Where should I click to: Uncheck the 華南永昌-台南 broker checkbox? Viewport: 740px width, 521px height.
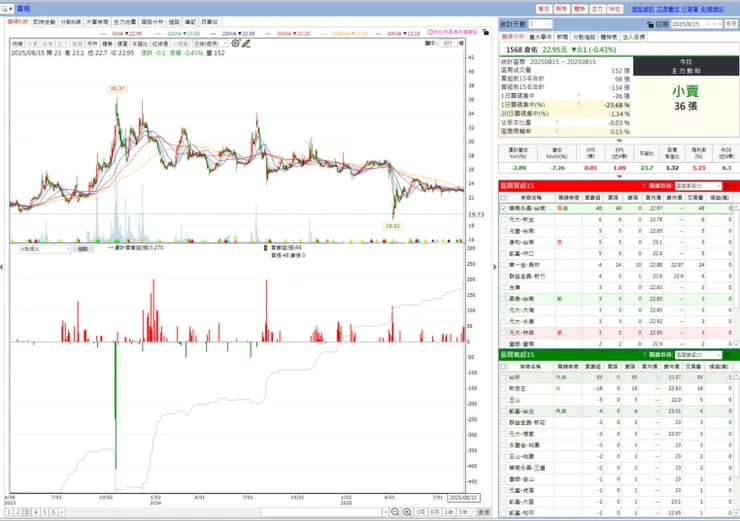point(504,208)
